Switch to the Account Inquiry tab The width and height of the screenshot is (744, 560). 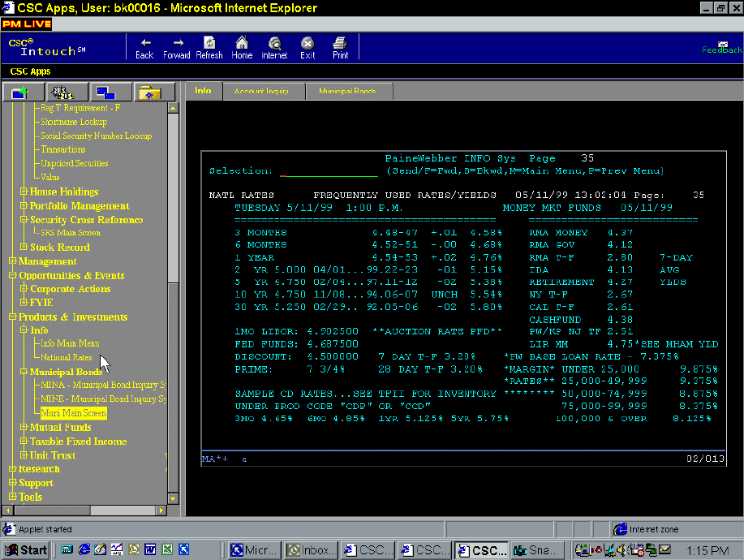[x=262, y=91]
